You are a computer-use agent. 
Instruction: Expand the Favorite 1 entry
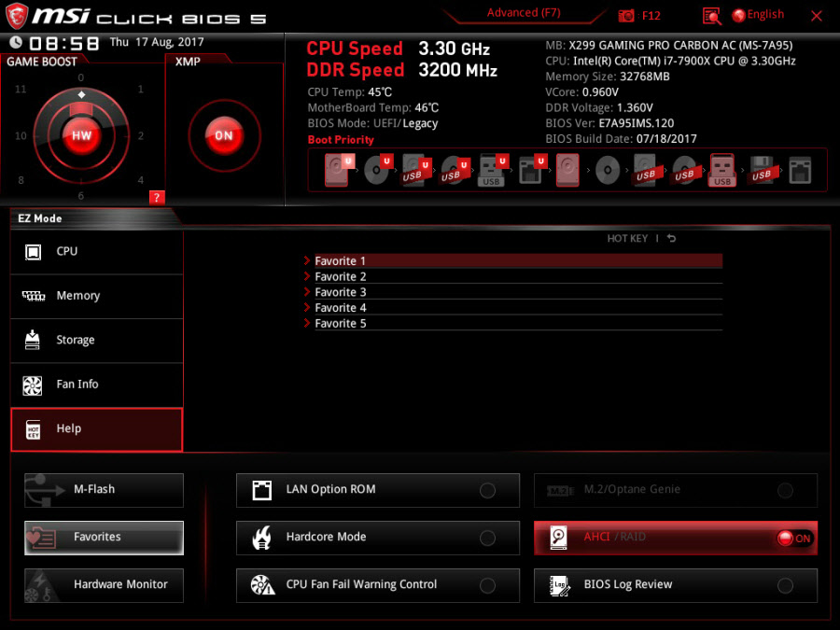point(341,261)
